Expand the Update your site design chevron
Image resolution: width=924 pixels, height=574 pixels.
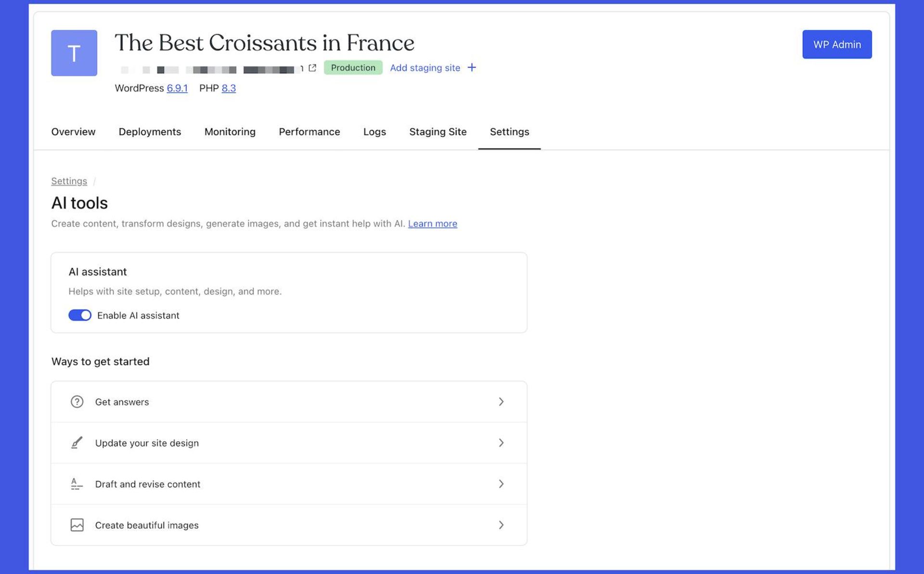click(501, 443)
